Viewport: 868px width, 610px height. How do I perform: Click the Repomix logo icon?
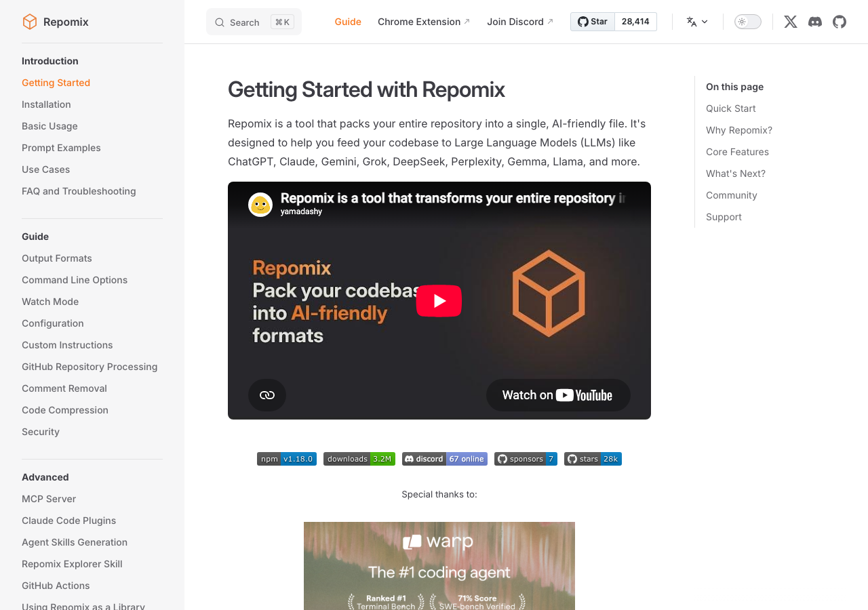[30, 22]
